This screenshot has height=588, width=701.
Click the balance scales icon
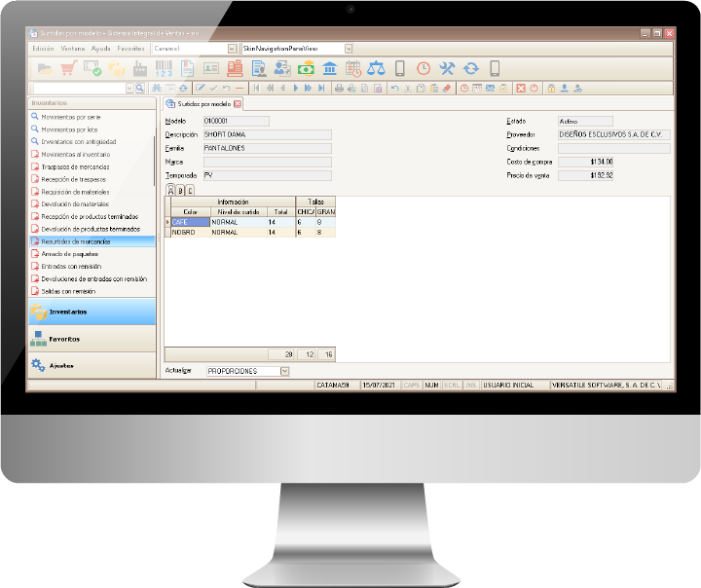pos(376,68)
